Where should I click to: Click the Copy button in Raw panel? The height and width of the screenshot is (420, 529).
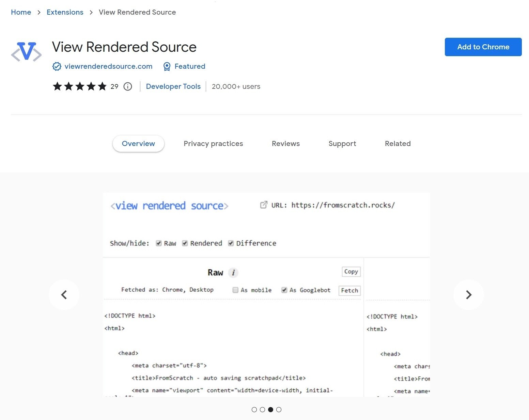[351, 272]
